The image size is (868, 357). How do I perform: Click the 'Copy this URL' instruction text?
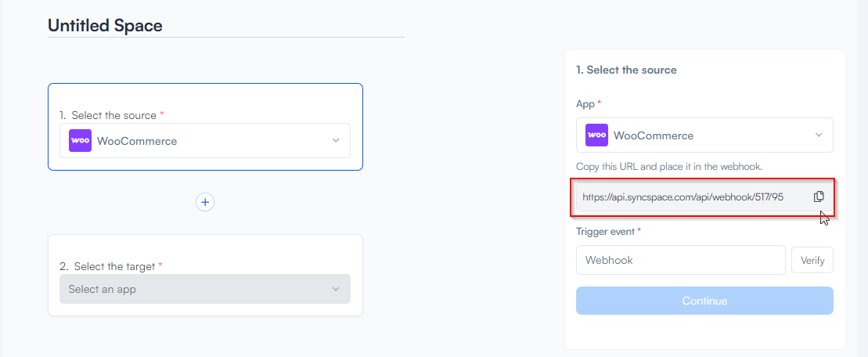(x=668, y=166)
